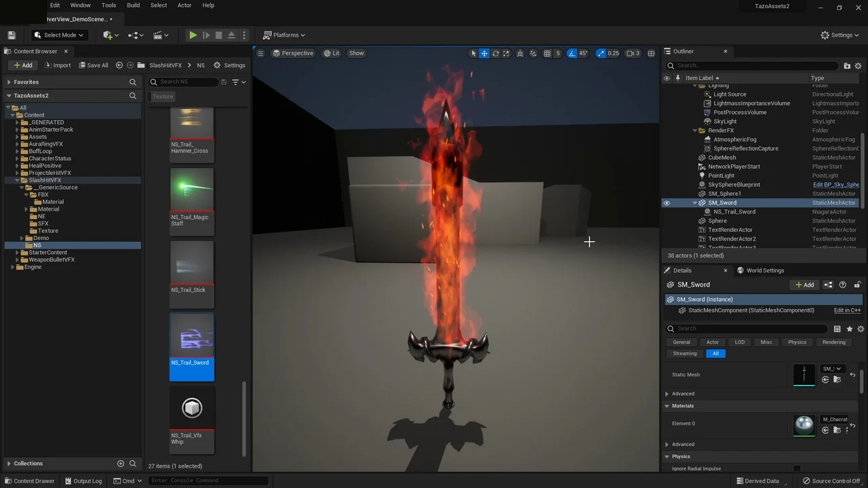Open the Perspective viewport dropdown
This screenshot has height=488, width=868.
(294, 53)
